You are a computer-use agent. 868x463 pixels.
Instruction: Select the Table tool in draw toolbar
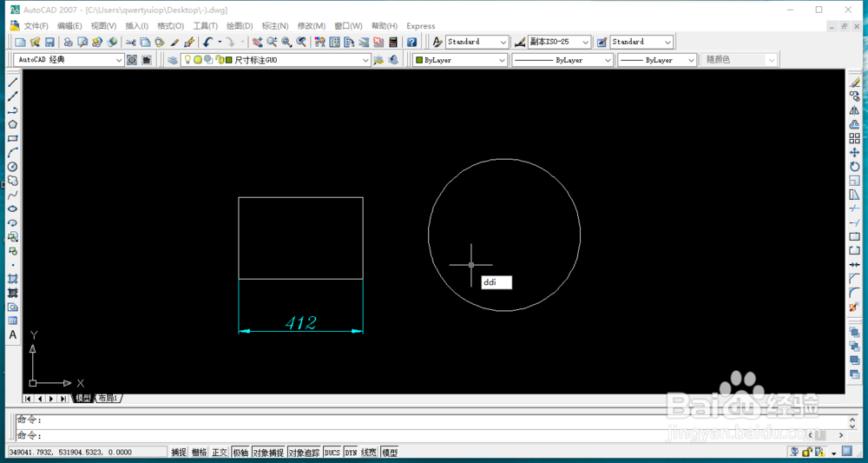[13, 321]
